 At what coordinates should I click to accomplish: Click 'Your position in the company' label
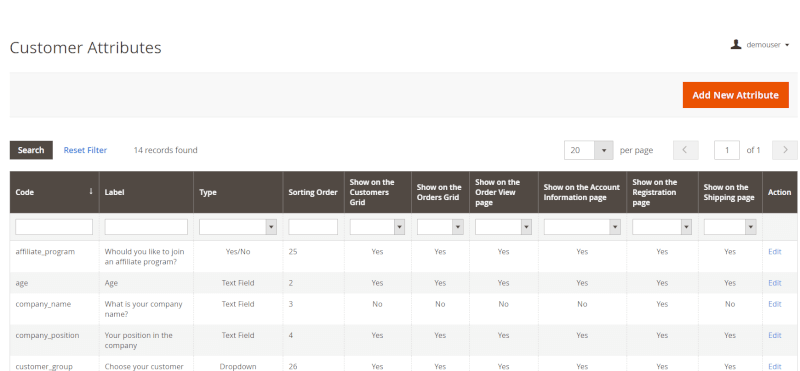[139, 340]
